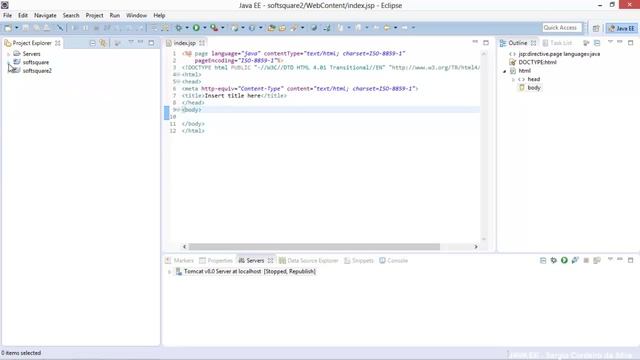The height and width of the screenshot is (360, 640).
Task: Select the softsquare project
Action: 36,62
